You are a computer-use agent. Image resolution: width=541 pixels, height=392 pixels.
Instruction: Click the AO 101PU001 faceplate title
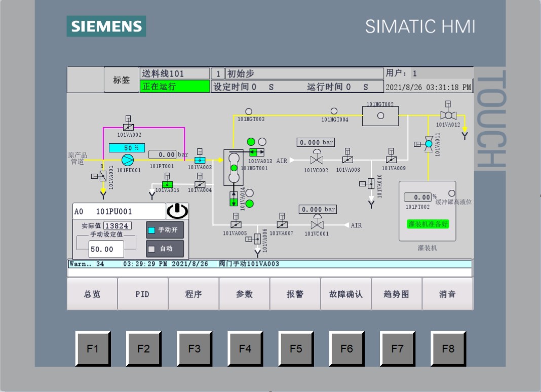120,211
